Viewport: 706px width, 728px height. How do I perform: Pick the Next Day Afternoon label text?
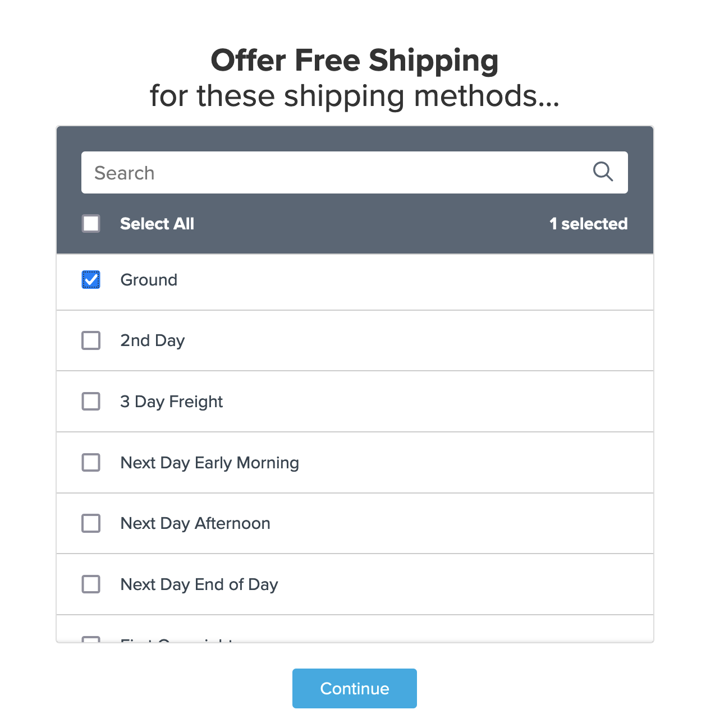[195, 523]
